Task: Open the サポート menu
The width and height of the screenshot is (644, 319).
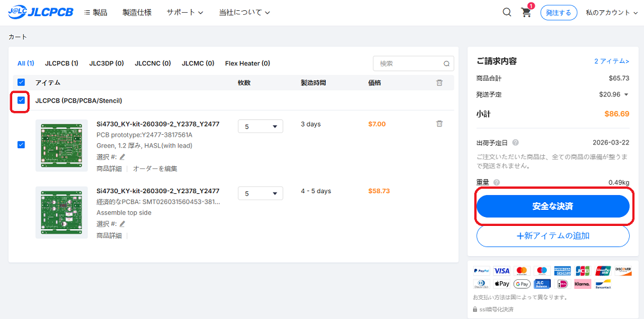Action: (184, 12)
